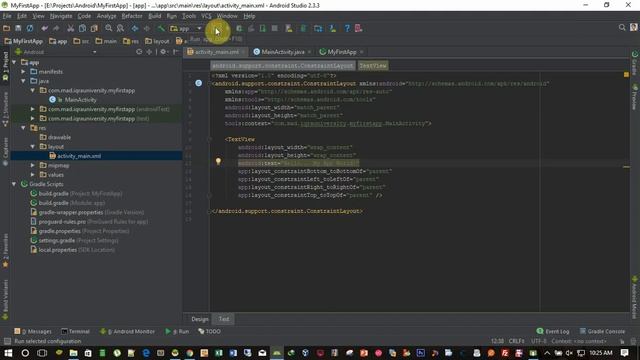This screenshot has width=640, height=360.
Task: Expand the androidTest package node
Action: click(x=33, y=109)
